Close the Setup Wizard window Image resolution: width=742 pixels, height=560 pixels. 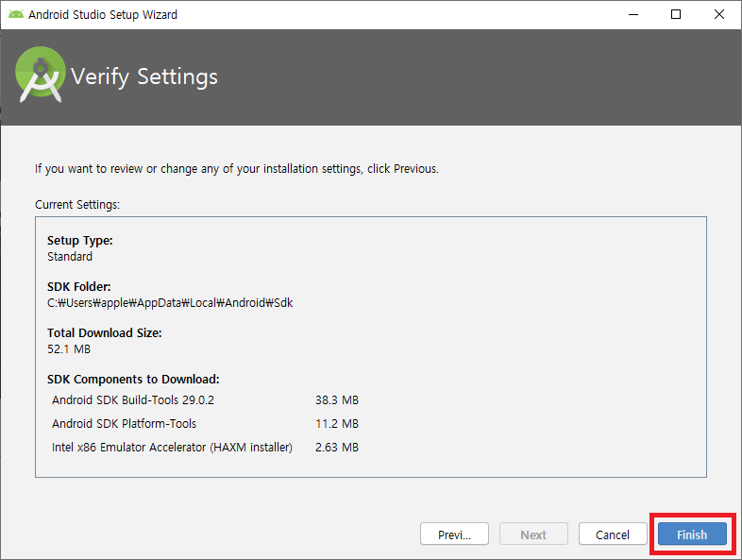(718, 15)
